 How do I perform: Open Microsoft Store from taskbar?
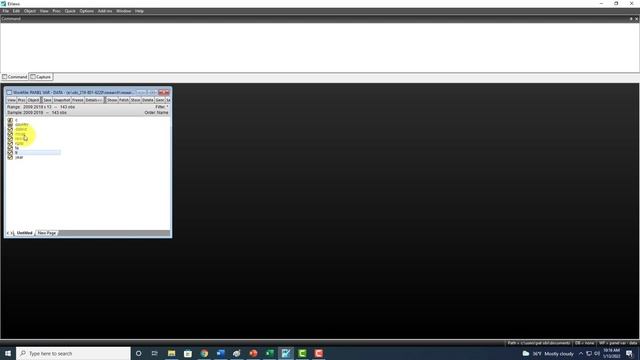pos(188,353)
